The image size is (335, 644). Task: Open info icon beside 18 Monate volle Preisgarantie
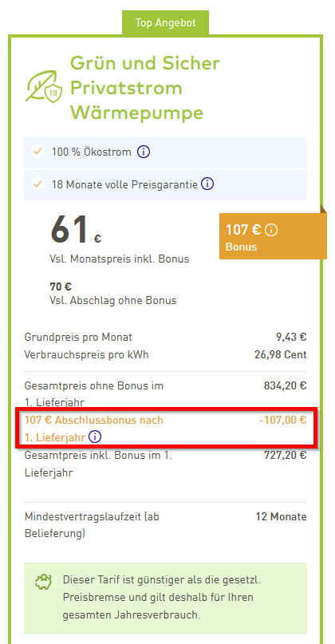tap(207, 184)
